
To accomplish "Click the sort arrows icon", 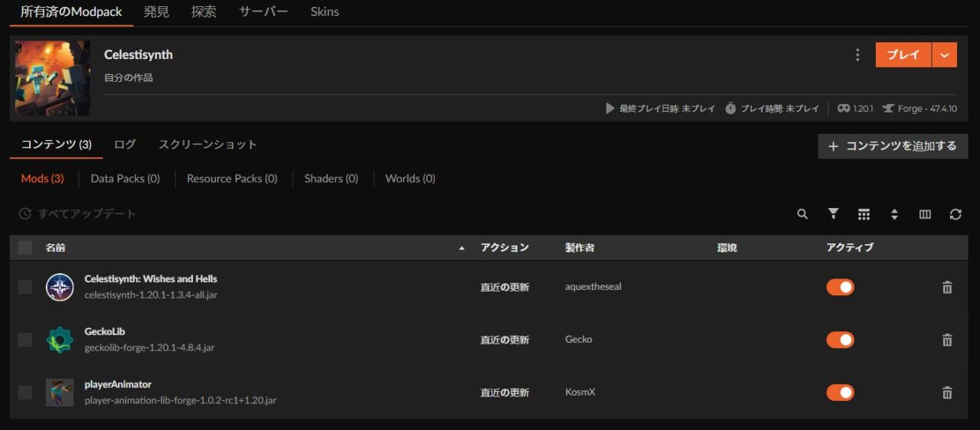I will [894, 214].
